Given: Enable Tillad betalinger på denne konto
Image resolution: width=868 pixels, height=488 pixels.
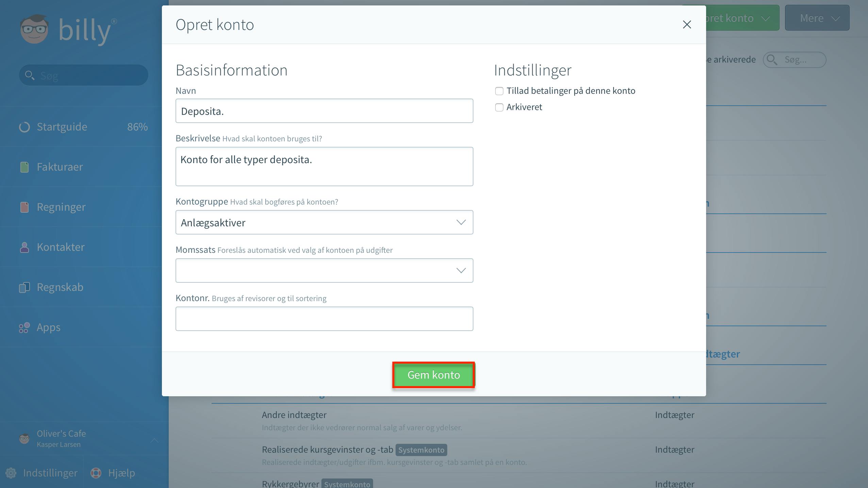Looking at the screenshot, I should [x=499, y=91].
